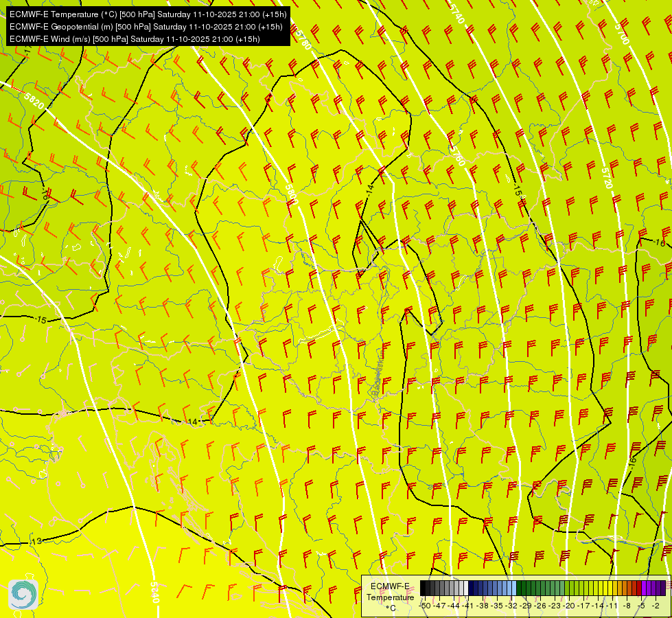Viewport: 672px width, 618px height.
Task: Pick the purple -2 swatch on colorbar
Action: [658, 588]
